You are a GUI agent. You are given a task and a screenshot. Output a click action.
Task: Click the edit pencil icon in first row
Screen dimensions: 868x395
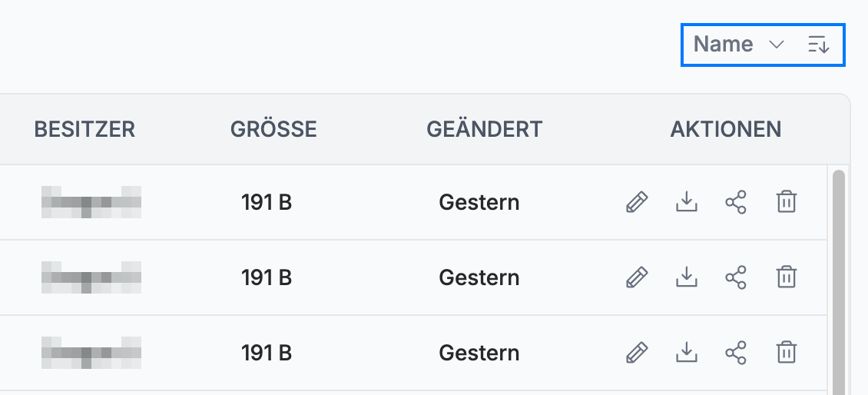click(637, 202)
